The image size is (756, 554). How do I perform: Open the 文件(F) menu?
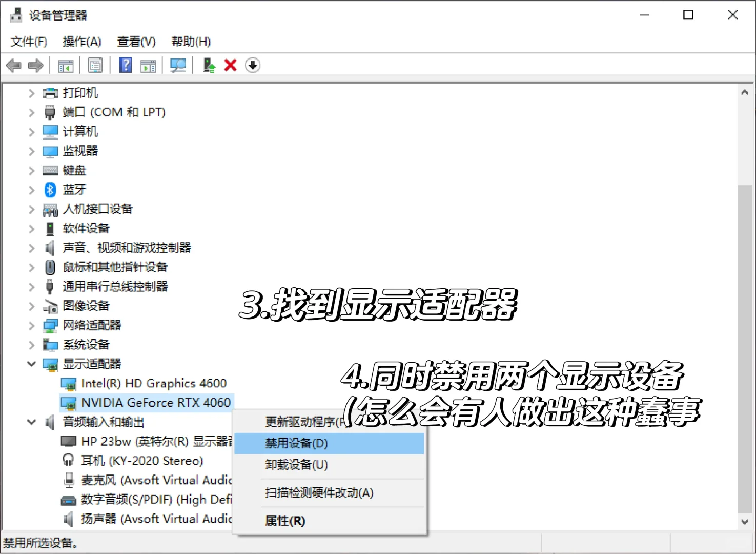coord(29,42)
